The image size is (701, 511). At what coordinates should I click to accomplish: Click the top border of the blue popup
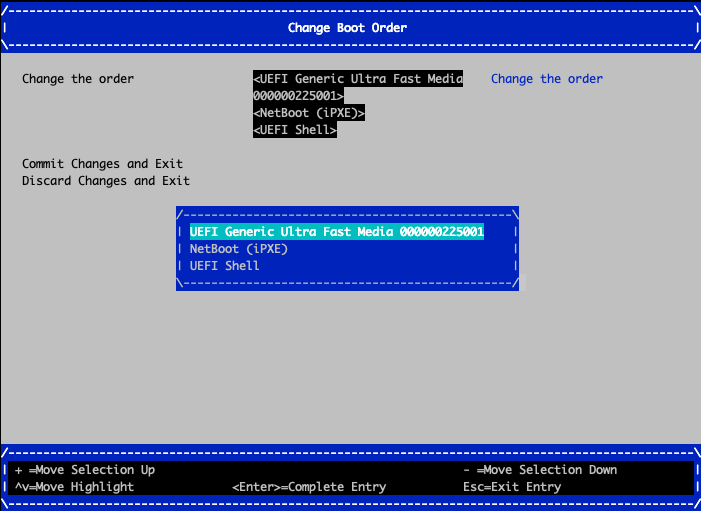click(347, 213)
